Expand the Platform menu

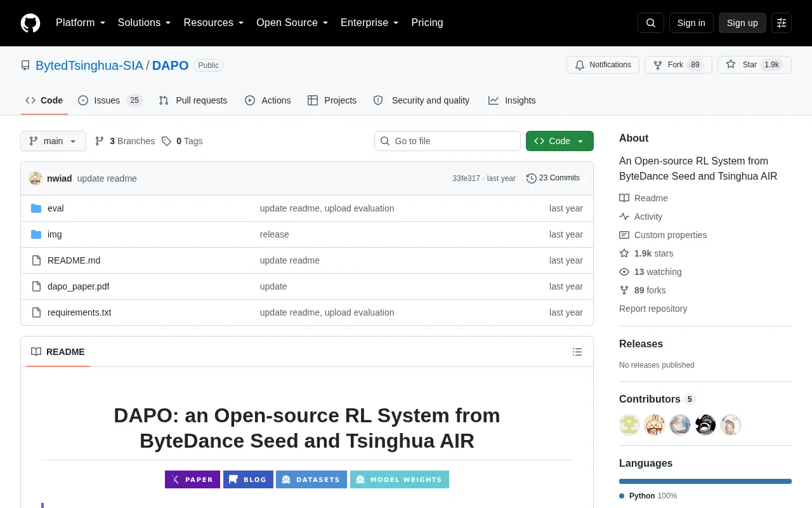pyautogui.click(x=81, y=23)
